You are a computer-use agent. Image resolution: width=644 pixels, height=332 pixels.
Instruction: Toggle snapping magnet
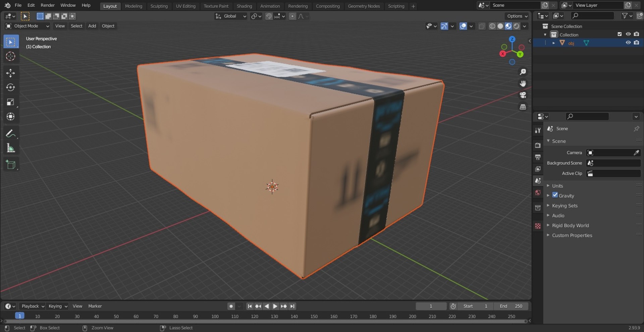click(x=269, y=16)
